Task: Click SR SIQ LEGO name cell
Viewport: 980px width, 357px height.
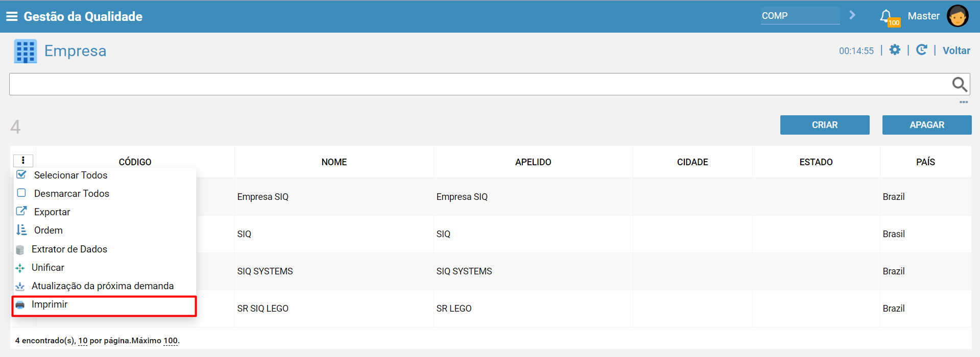Action: [262, 309]
